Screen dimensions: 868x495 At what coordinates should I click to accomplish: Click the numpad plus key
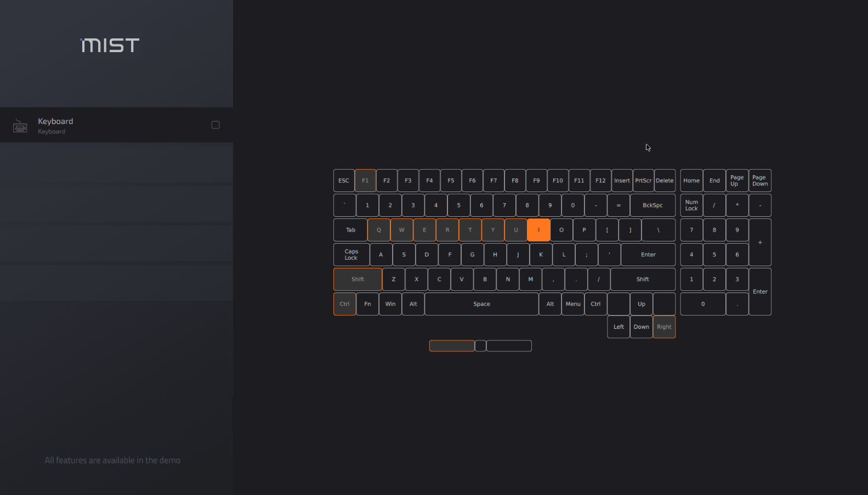[x=760, y=243]
